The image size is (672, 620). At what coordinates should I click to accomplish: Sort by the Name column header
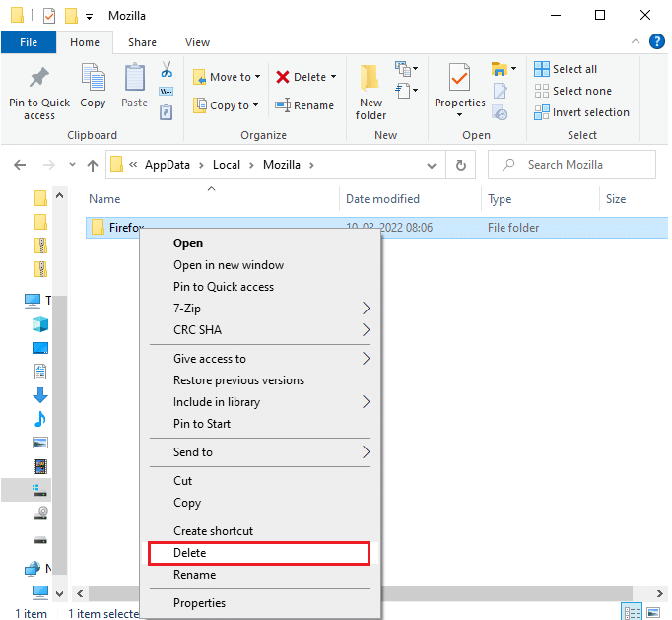(212, 199)
